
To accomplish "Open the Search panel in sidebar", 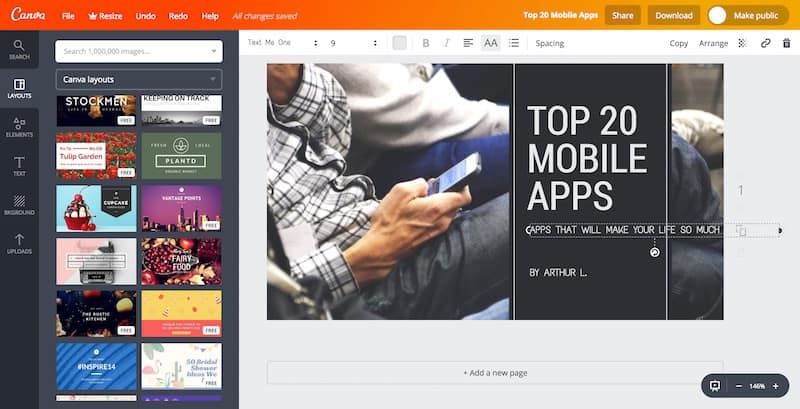I will click(x=19, y=49).
